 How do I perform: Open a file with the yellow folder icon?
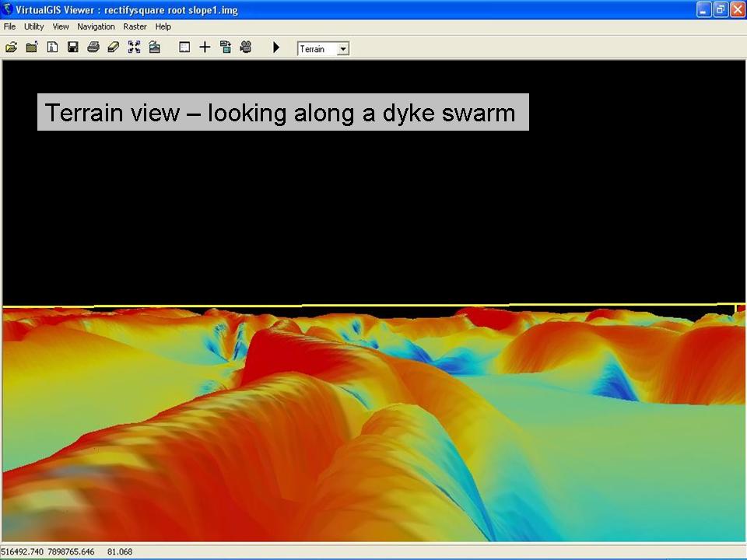coord(12,47)
